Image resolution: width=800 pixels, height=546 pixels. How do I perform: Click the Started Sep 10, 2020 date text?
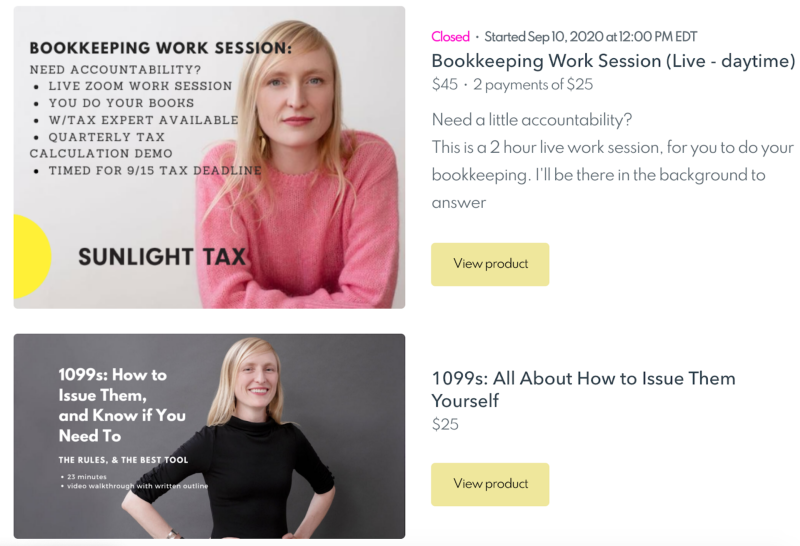590,37
